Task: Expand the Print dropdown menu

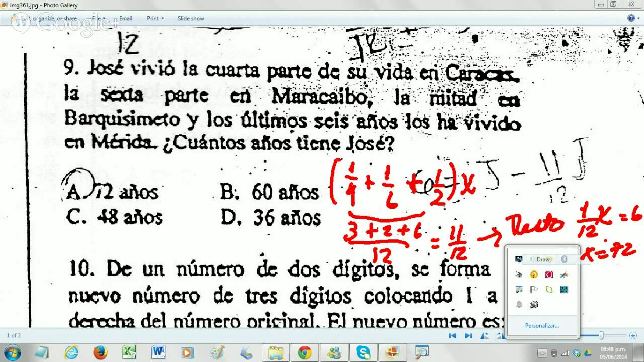Action: (155, 18)
